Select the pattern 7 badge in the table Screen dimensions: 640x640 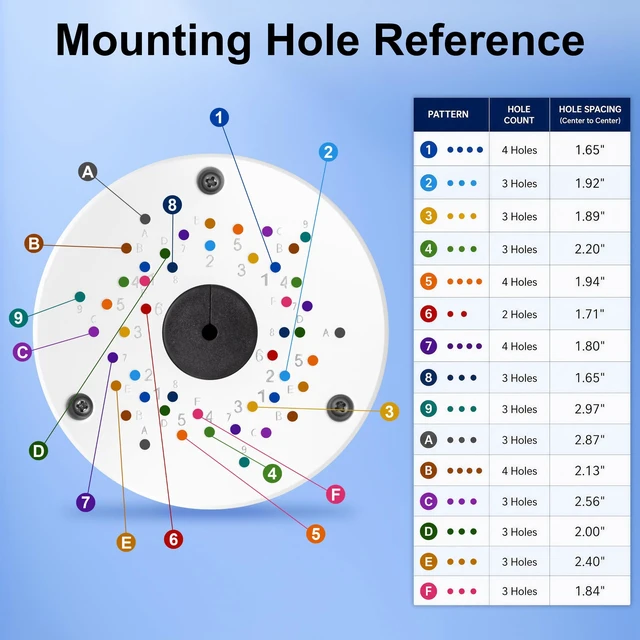[x=429, y=346]
